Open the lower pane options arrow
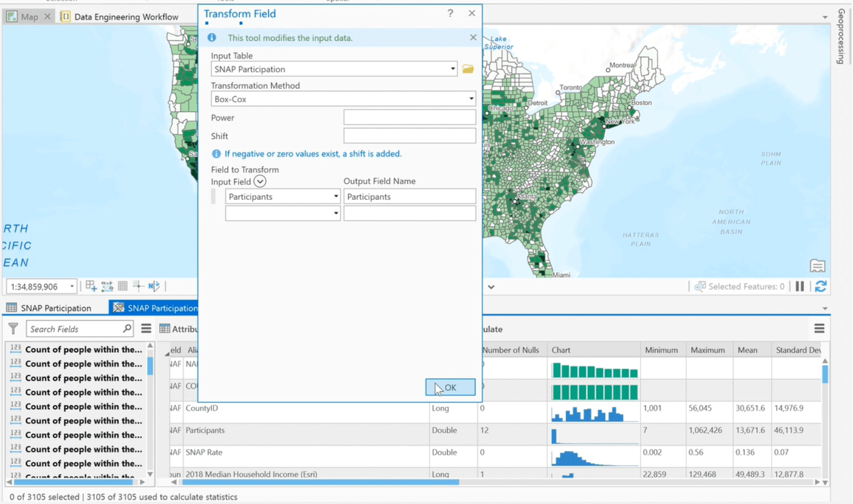Screen dimensions: 853x504 tap(825, 309)
